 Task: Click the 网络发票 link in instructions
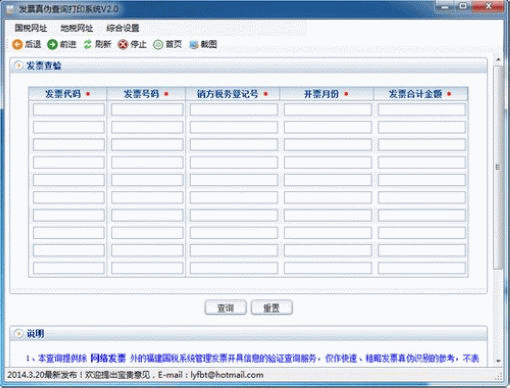click(108, 358)
